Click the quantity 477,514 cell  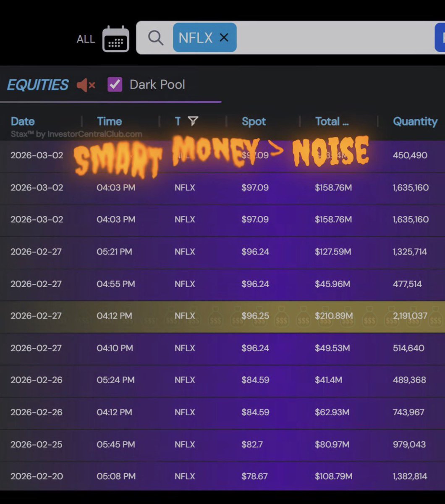point(407,284)
